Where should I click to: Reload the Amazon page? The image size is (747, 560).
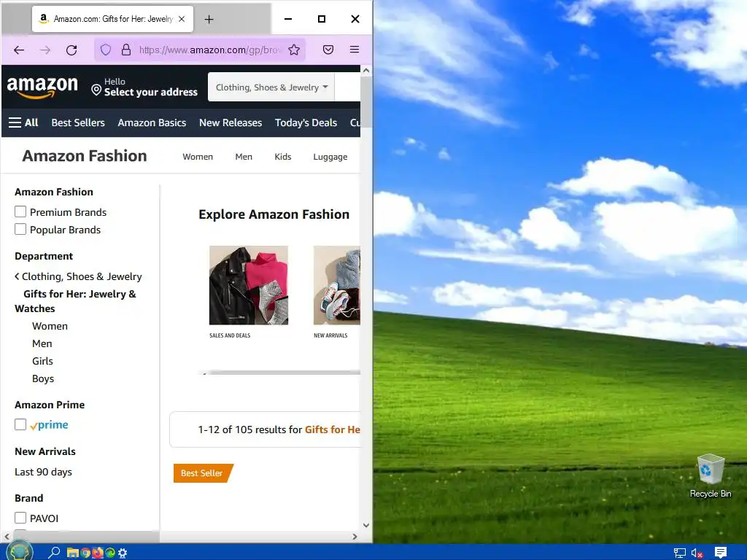[x=71, y=50]
